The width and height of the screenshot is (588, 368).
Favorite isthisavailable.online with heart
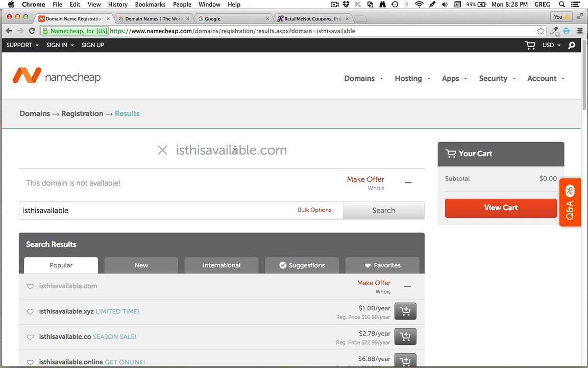coord(31,362)
